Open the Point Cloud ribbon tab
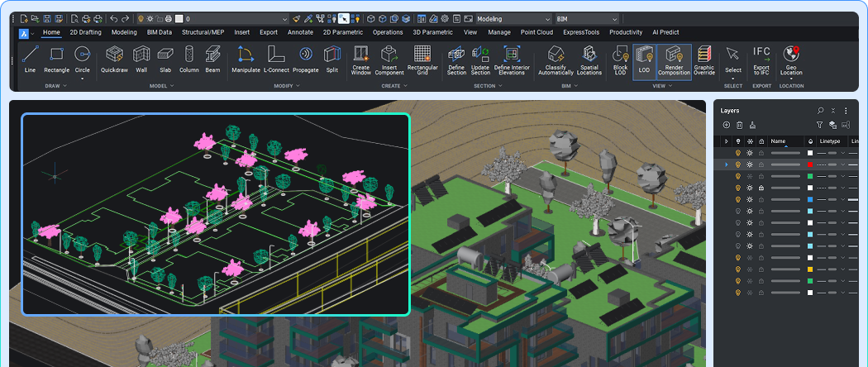This screenshot has height=367, width=868. (x=537, y=32)
